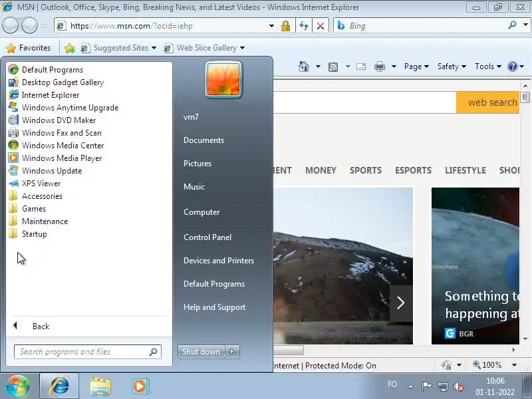Click the RSS feeds icon
This screenshot has height=399, width=532.
pyautogui.click(x=333, y=67)
